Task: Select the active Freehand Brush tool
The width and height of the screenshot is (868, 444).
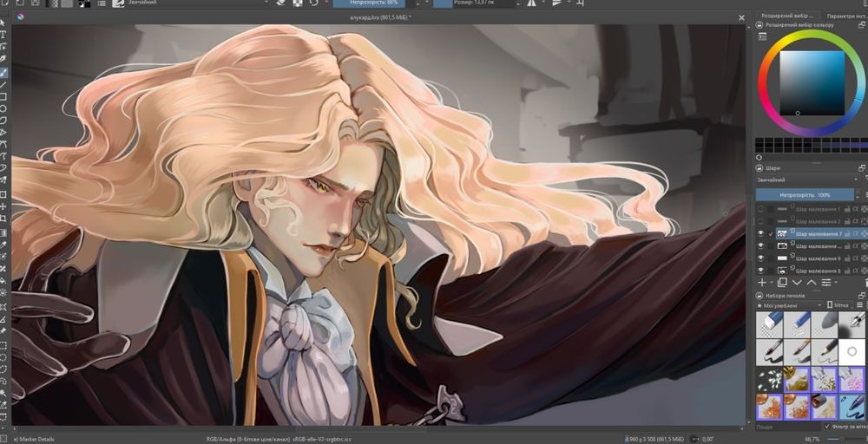Action: coord(3,73)
